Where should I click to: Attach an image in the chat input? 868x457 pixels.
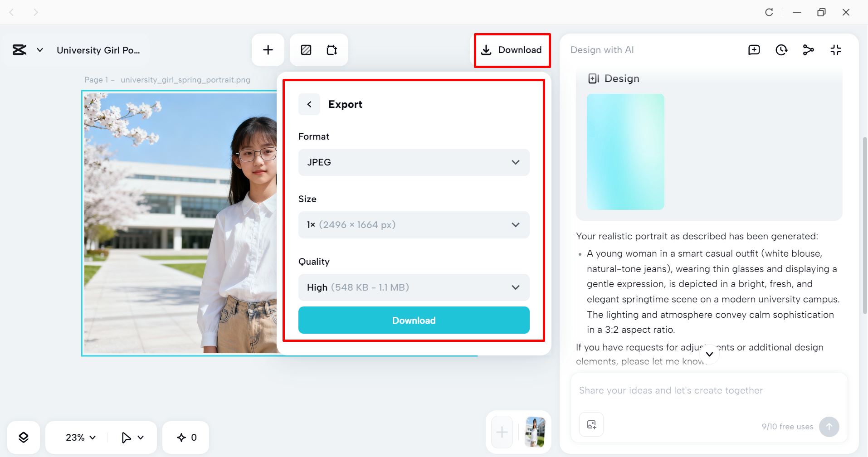[x=591, y=424]
